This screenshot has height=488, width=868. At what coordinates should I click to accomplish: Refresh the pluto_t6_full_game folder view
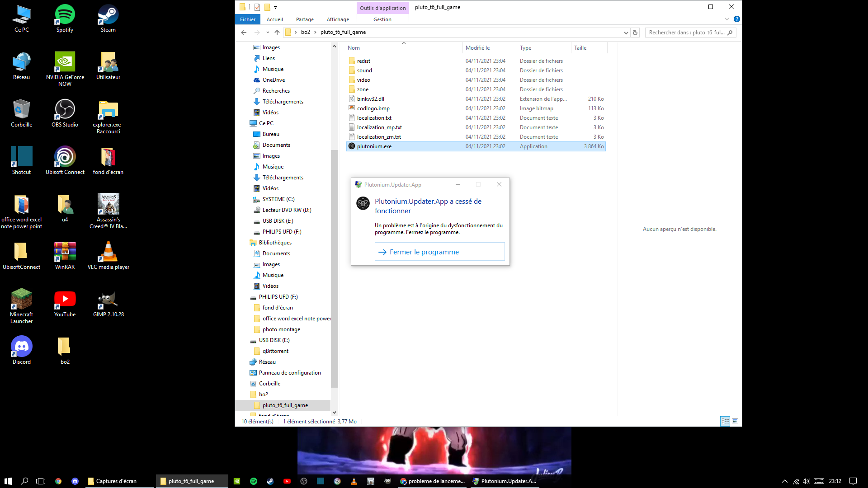(x=635, y=33)
